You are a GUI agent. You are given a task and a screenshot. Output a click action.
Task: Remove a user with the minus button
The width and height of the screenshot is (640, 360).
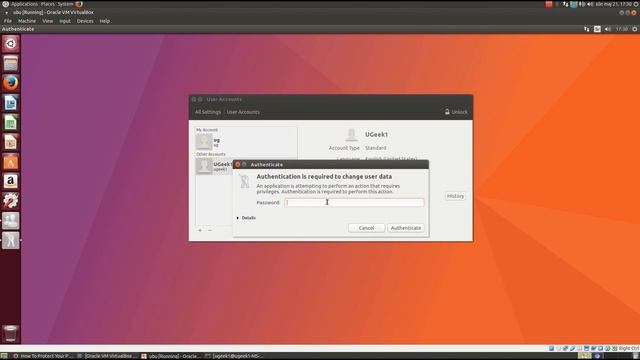(x=210, y=230)
